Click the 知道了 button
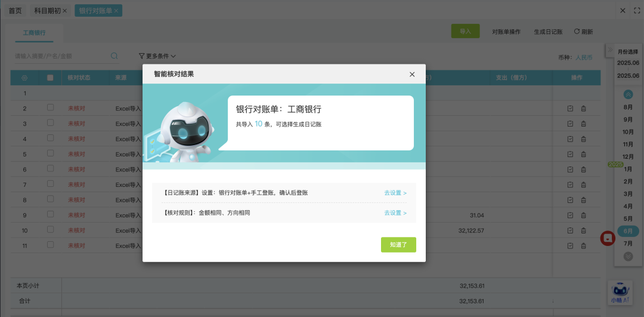The width and height of the screenshot is (644, 317). pyautogui.click(x=398, y=245)
